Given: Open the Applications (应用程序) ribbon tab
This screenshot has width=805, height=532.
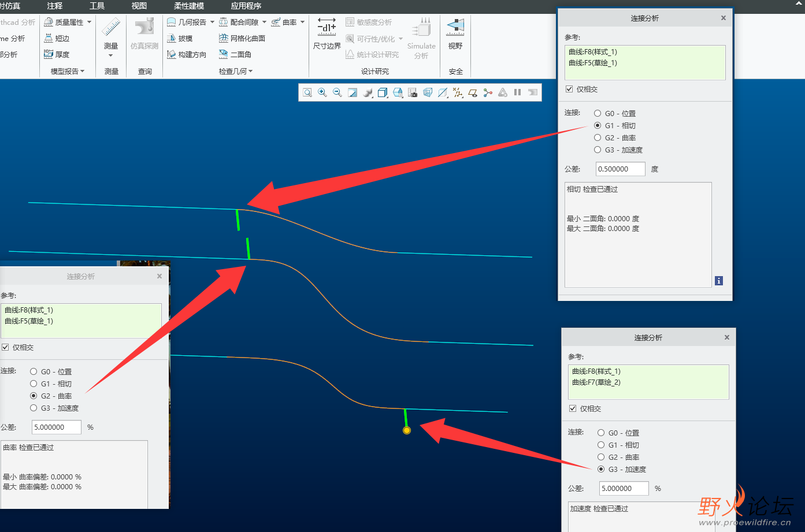Looking at the screenshot, I should (x=246, y=6).
